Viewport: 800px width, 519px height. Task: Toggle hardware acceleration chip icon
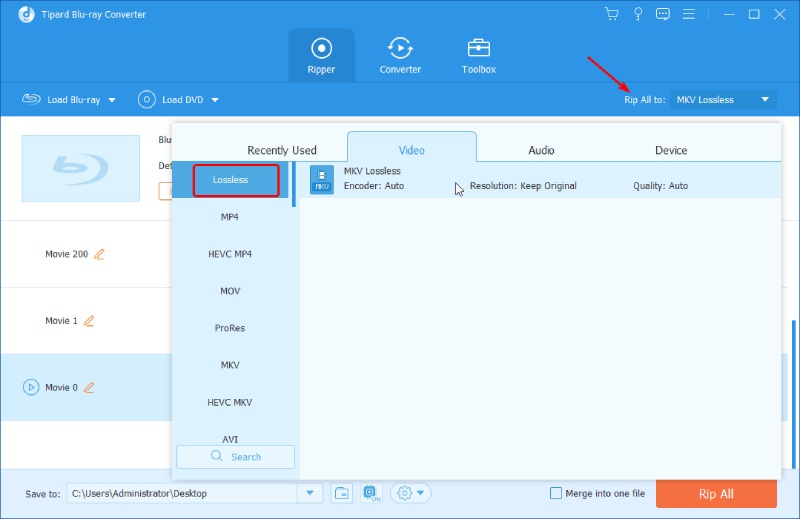click(371, 493)
